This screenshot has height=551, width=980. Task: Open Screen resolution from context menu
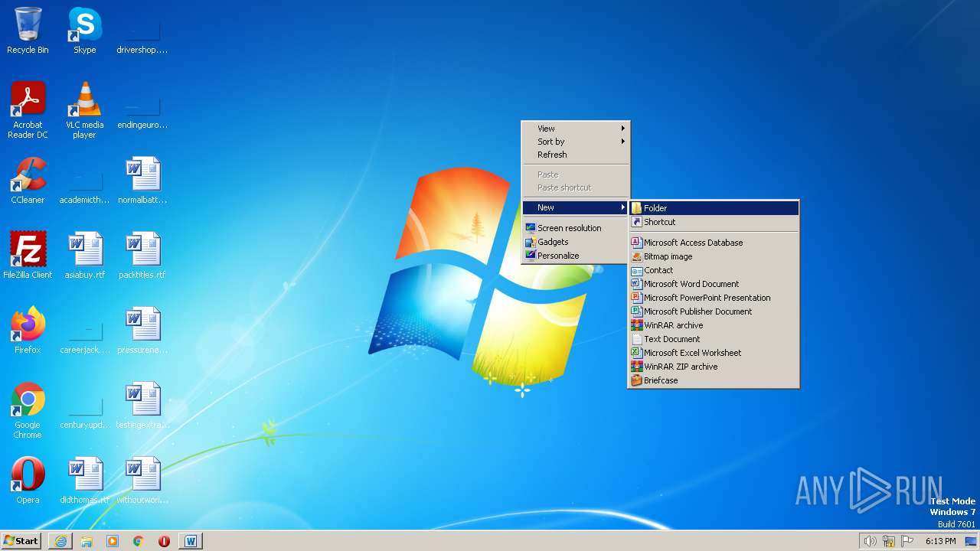point(575,228)
